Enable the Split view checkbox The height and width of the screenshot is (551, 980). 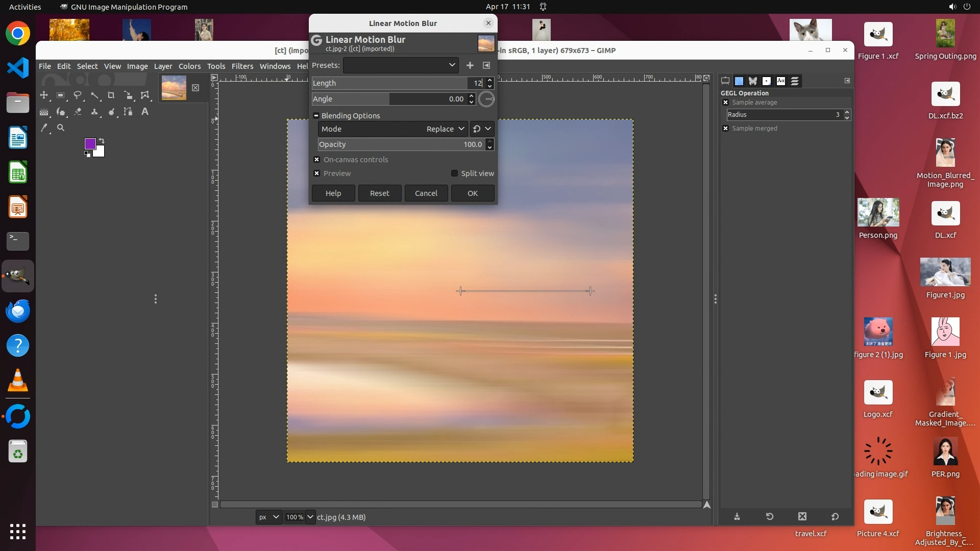point(454,173)
